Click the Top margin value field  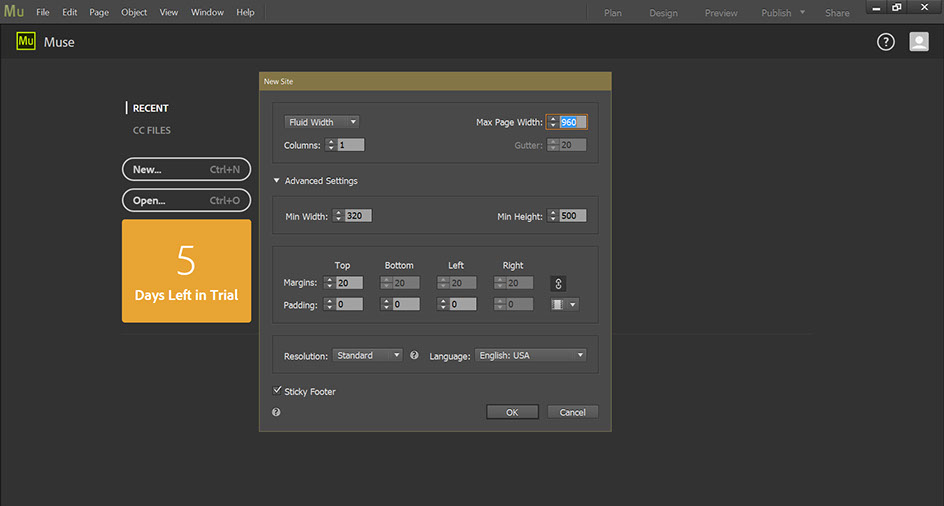tap(349, 283)
